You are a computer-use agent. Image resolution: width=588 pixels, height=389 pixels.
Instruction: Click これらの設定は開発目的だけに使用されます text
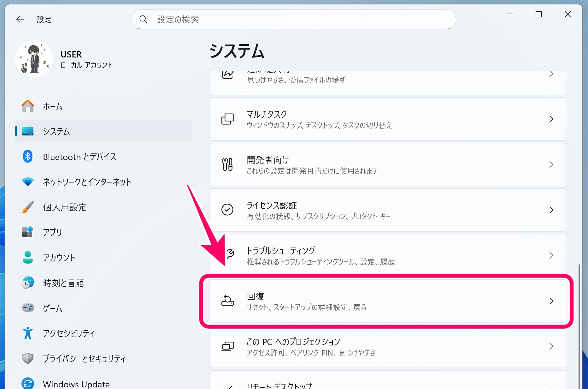pyautogui.click(x=312, y=171)
